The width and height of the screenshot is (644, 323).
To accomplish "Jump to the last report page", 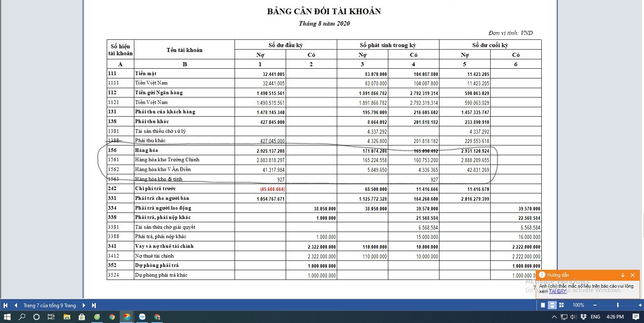I will click(94, 305).
